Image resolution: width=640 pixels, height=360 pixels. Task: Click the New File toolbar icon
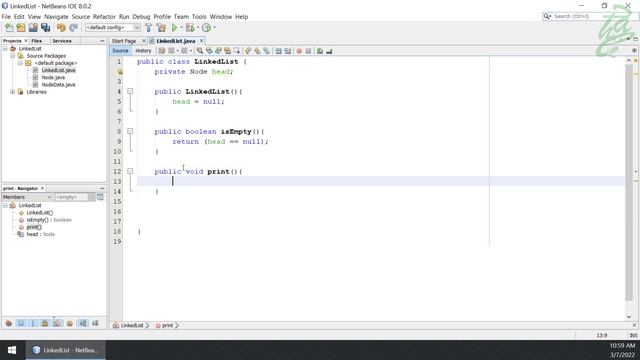(9, 27)
